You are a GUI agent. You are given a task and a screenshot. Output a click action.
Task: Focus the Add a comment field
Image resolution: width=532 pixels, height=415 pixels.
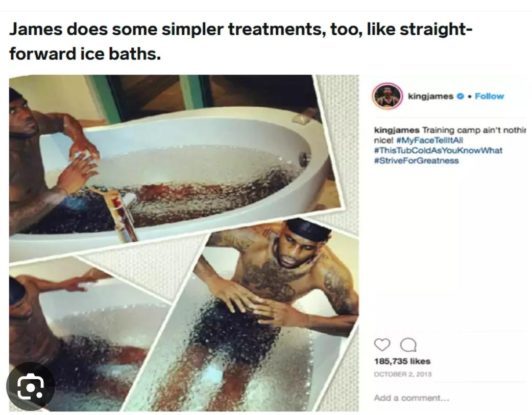412,398
